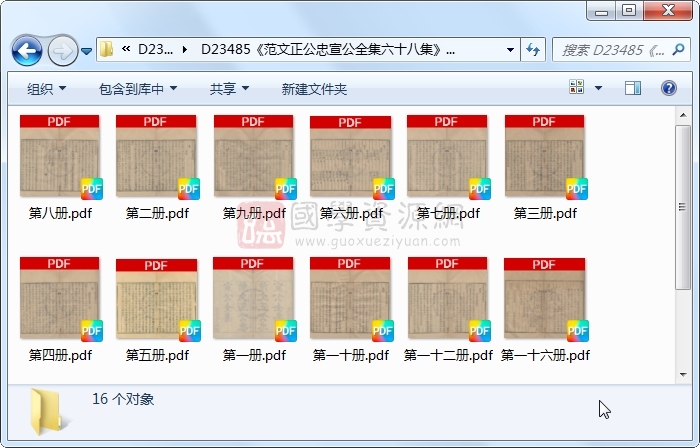Minimize the Explorer window
This screenshot has width=700, height=448.
tap(601, 11)
